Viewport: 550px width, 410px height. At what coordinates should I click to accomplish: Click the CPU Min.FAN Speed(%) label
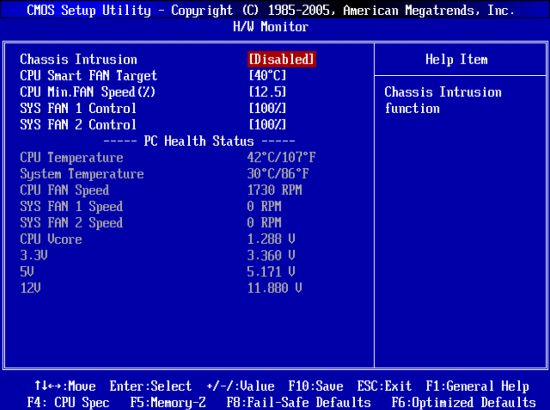coord(88,92)
